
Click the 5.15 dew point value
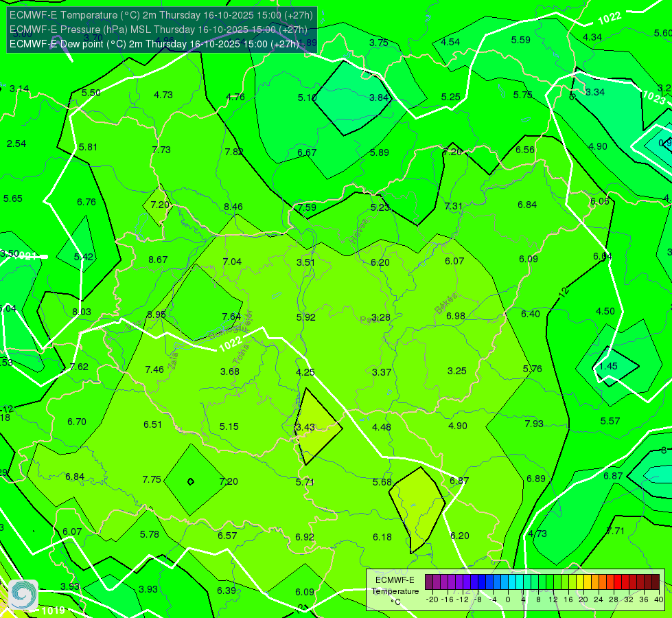[229, 426]
